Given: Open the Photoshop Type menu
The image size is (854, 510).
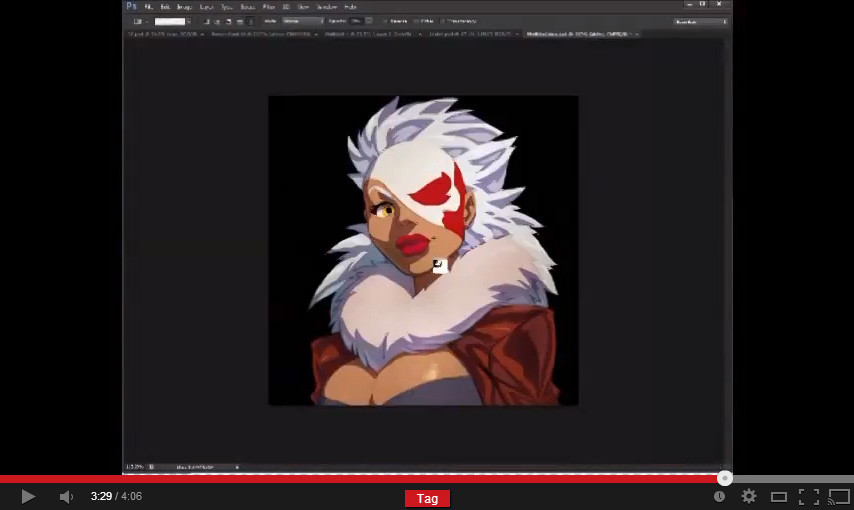Looking at the screenshot, I should click(x=227, y=7).
